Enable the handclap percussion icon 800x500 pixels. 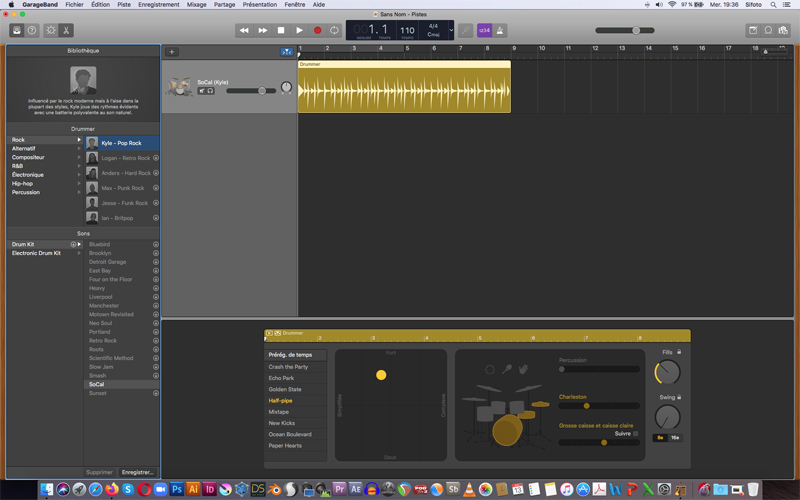[x=523, y=369]
